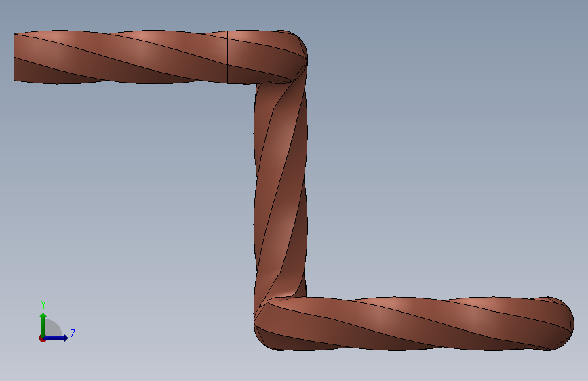Click the blue Z axis arrow of triad
Viewport: 588px width, 381px height.
(56, 338)
